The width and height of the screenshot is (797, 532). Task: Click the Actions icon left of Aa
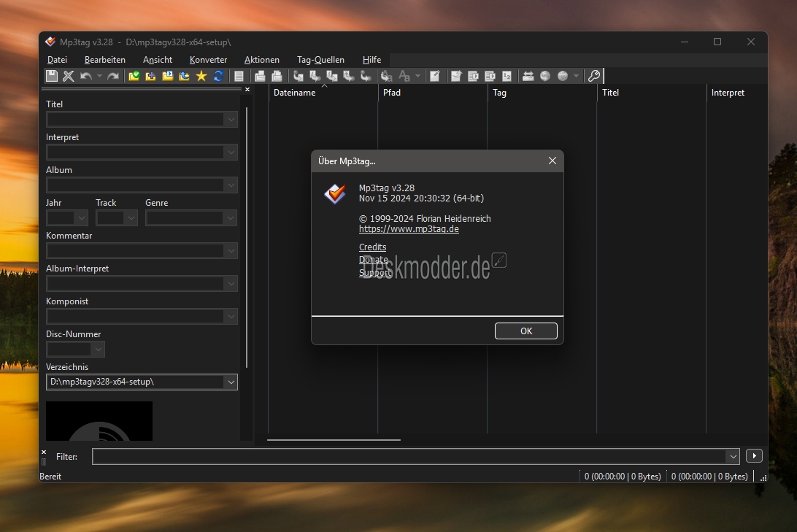tap(386, 76)
